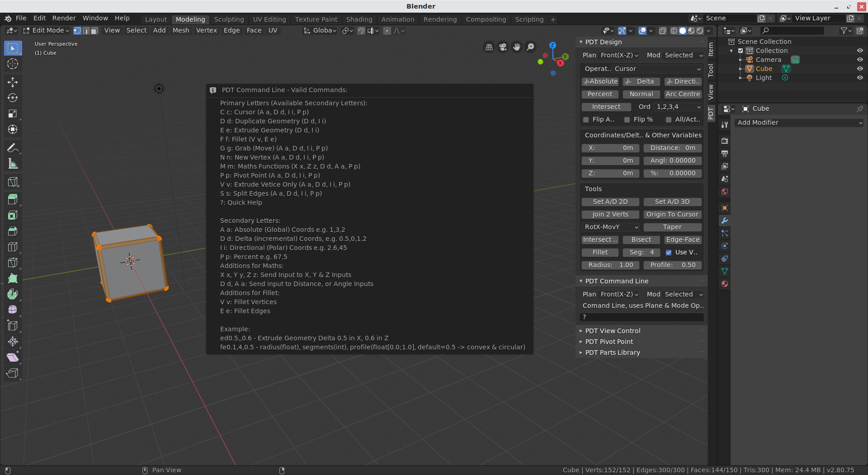This screenshot has height=475, width=868.
Task: Open the Material properties tab
Action: click(725, 284)
